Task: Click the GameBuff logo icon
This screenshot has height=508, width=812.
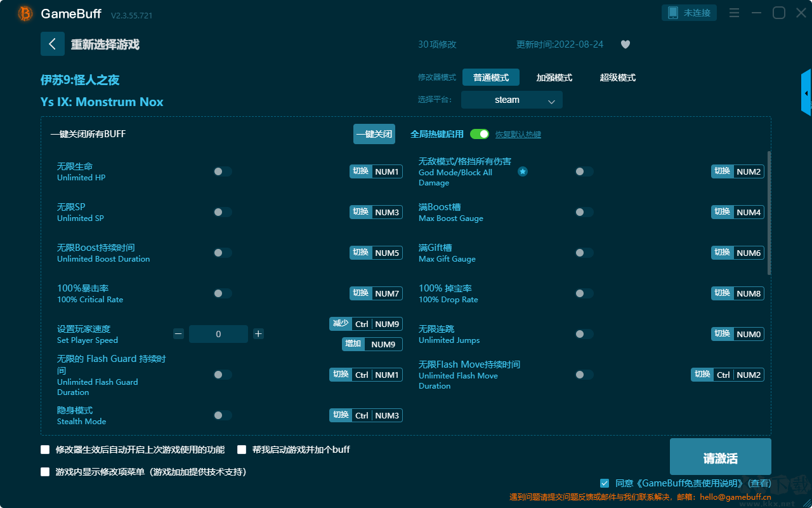Action: tap(25, 13)
